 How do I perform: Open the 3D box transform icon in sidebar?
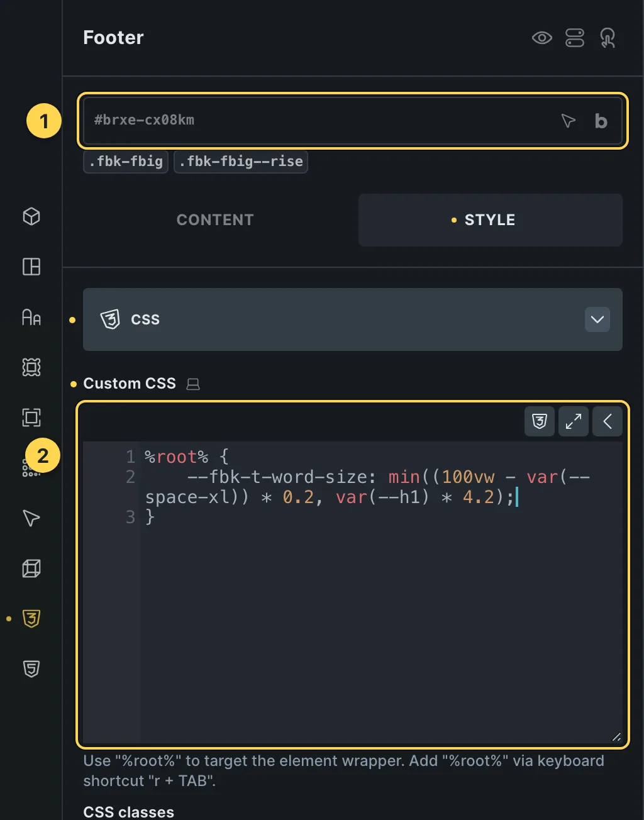[x=31, y=568]
